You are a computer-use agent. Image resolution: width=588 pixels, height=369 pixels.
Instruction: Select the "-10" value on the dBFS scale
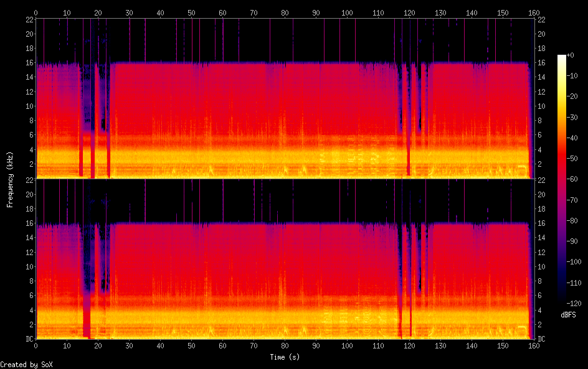coord(572,76)
